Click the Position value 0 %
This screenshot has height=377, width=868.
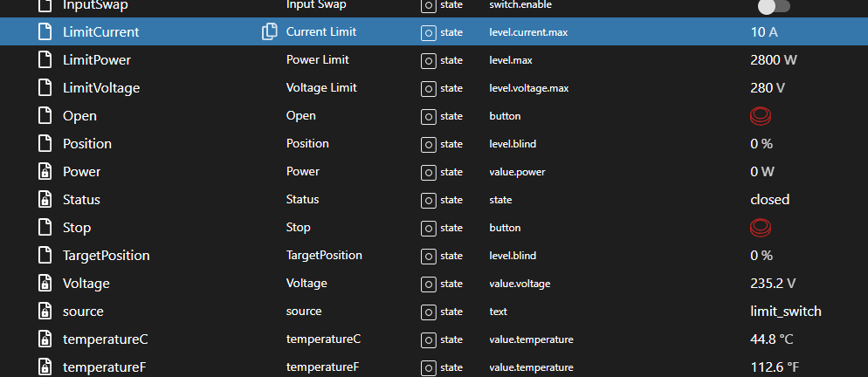pyautogui.click(x=761, y=144)
